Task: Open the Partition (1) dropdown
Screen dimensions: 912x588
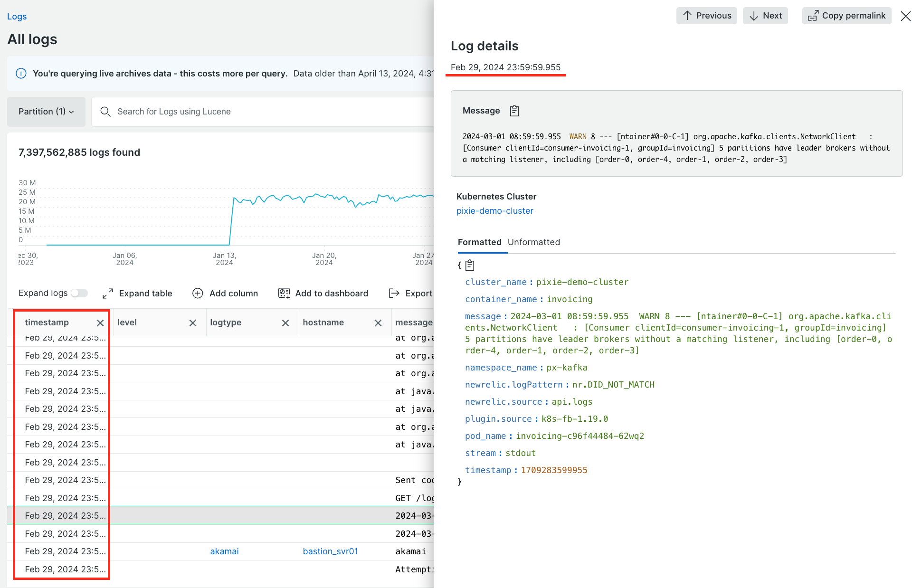Action: coord(46,112)
